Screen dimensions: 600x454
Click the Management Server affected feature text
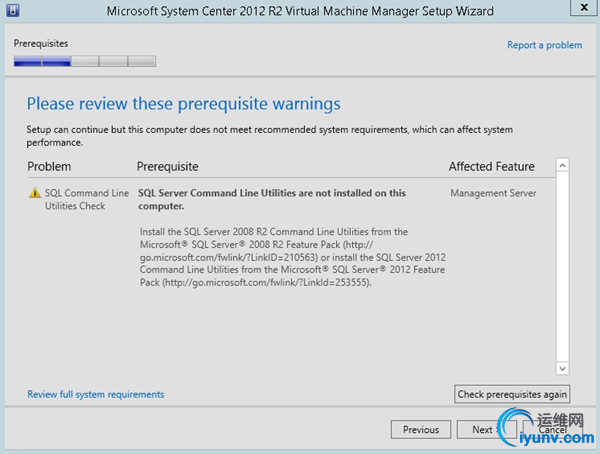(x=493, y=193)
